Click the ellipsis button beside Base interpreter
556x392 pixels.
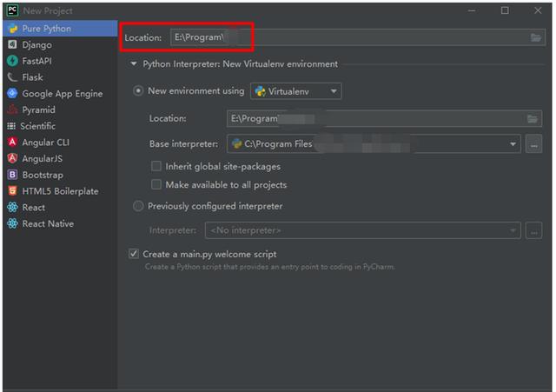pyautogui.click(x=533, y=144)
